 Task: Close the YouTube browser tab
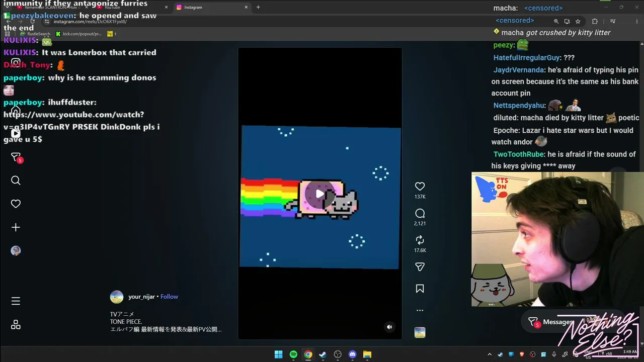166,7
